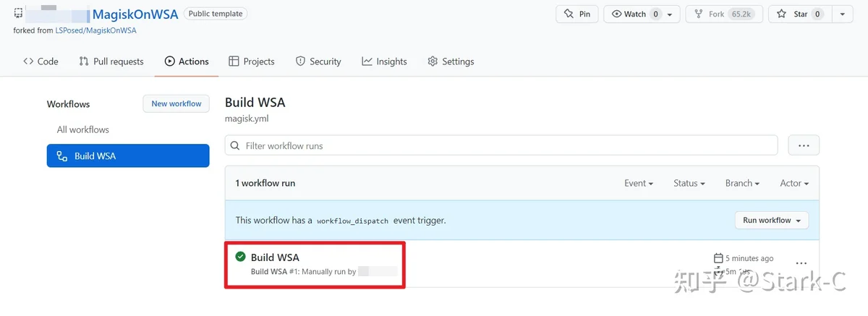The image size is (868, 316).
Task: Click the eye icon in Watch button
Action: [617, 14]
